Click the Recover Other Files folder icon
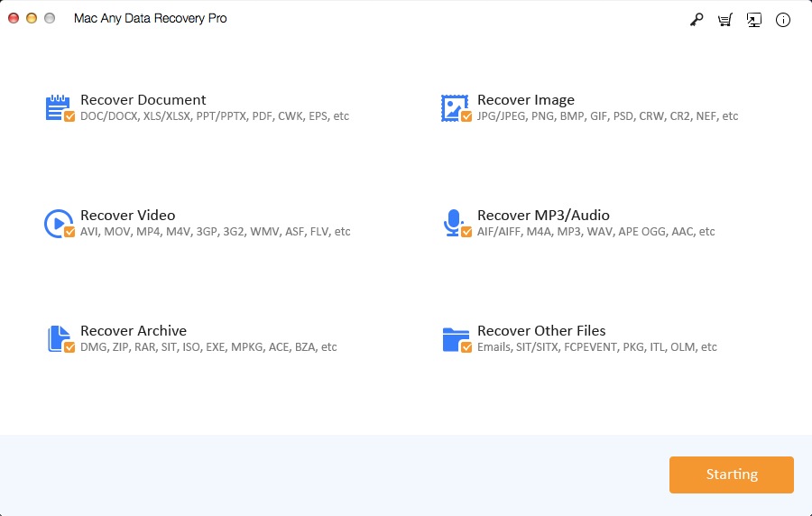 tap(454, 337)
